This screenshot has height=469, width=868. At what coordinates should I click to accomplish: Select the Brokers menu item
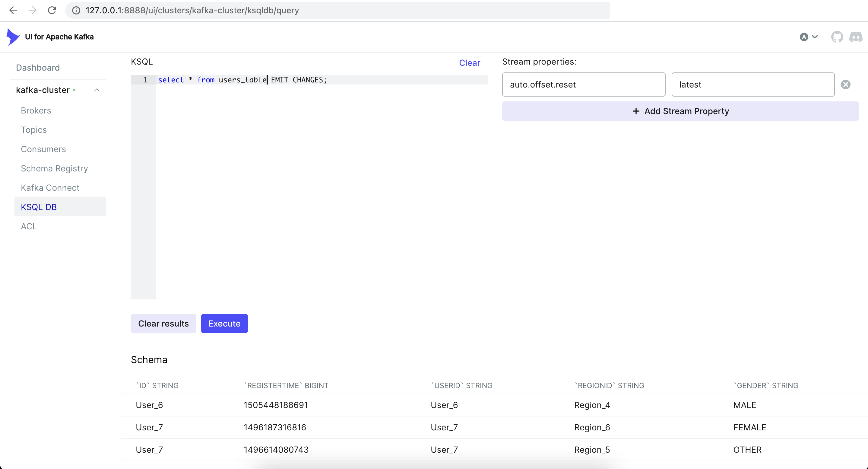tap(36, 110)
